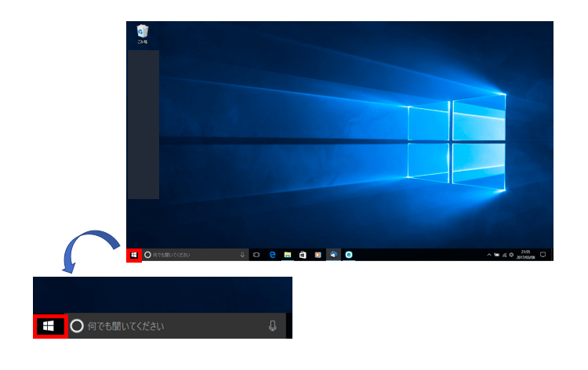Click the Cortana circle in the enlarged inset
588x370 pixels.
77,326
